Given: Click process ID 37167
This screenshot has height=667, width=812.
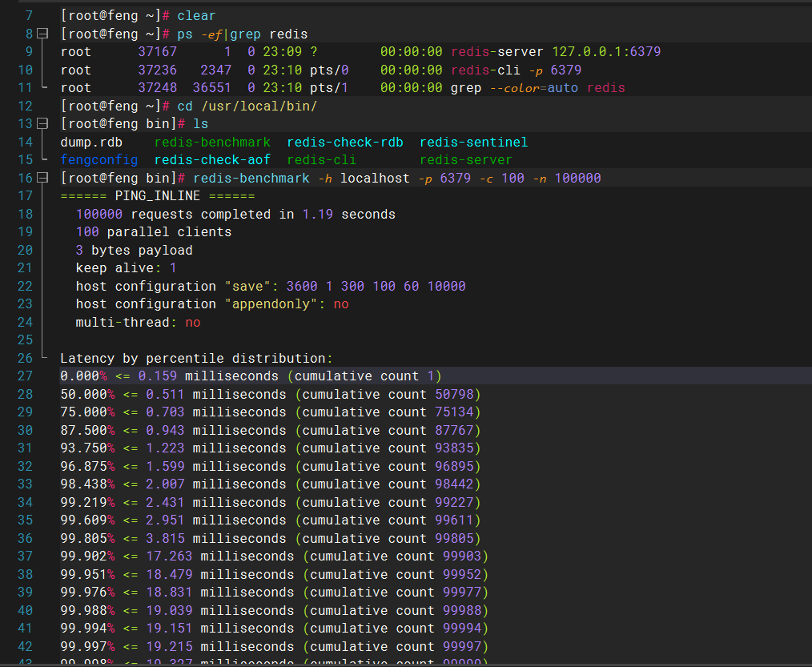Looking at the screenshot, I should pyautogui.click(x=158, y=52).
